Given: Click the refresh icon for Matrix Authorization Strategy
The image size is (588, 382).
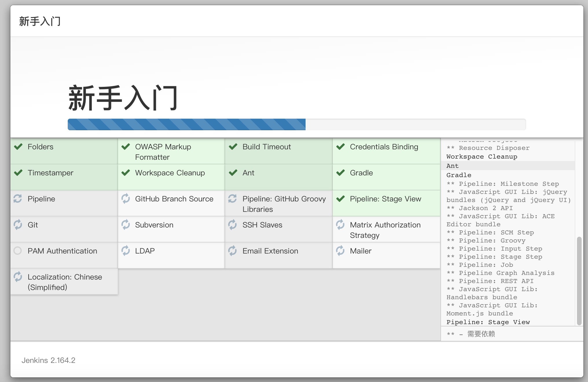Looking at the screenshot, I should (x=340, y=225).
